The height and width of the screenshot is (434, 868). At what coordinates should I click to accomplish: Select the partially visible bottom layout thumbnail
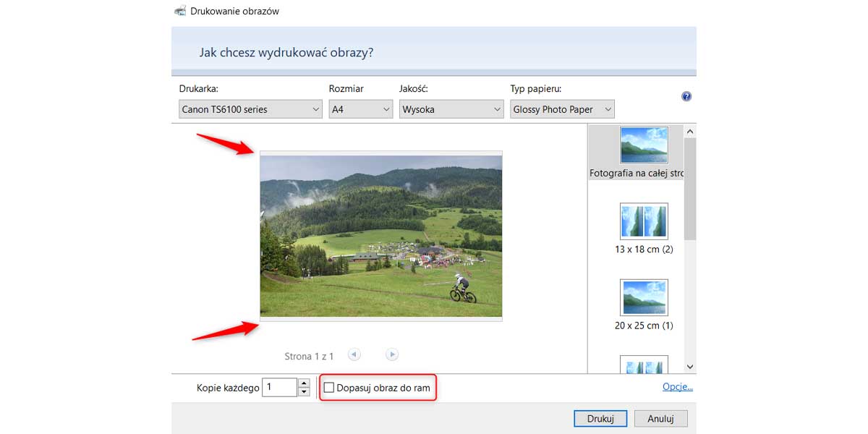pyautogui.click(x=644, y=364)
